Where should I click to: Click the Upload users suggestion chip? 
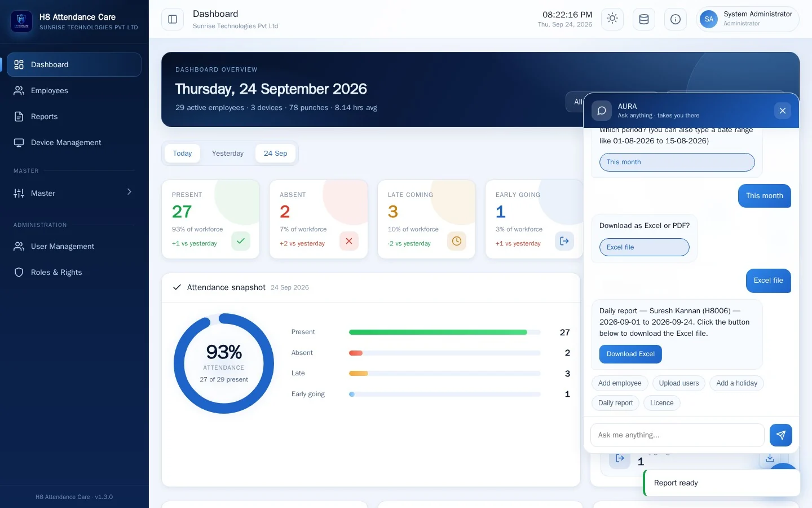tap(679, 383)
